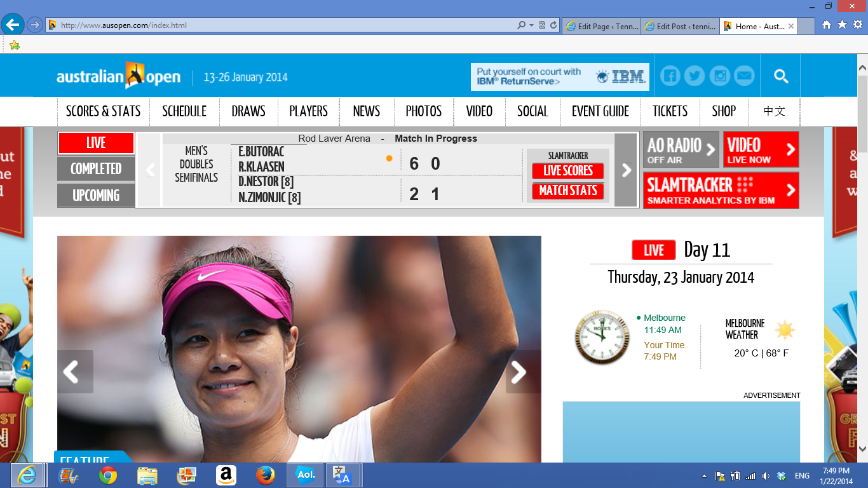The image size is (868, 488).
Task: Open the Instagram social icon
Action: pos(720,76)
